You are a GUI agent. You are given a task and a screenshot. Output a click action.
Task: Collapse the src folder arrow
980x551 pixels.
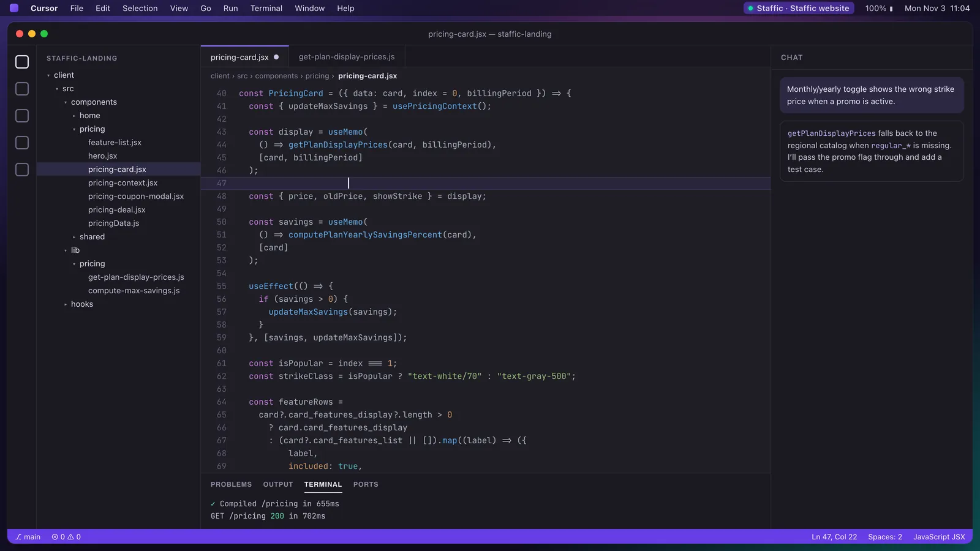click(x=57, y=89)
